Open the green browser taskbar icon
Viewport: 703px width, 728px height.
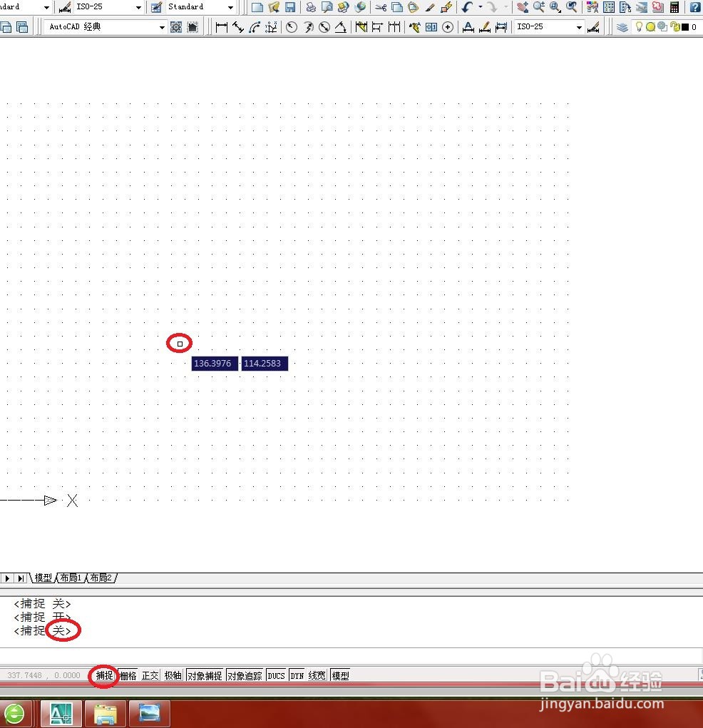click(14, 714)
